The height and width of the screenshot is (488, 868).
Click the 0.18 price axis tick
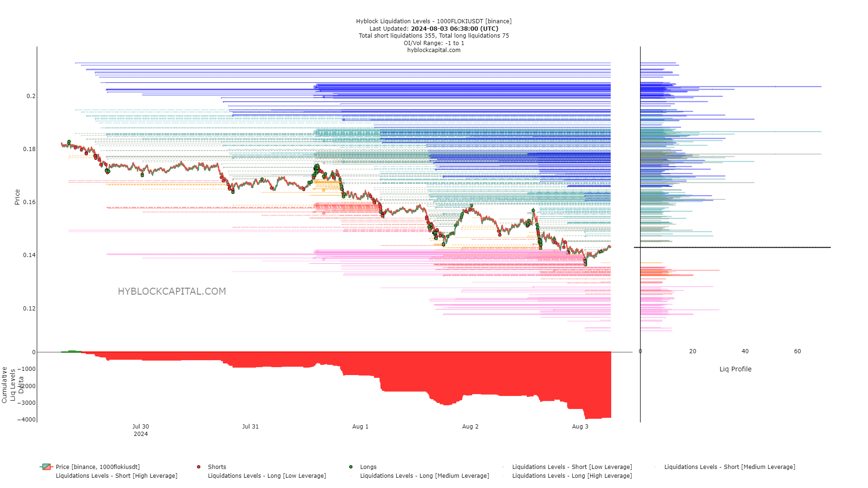(29, 149)
